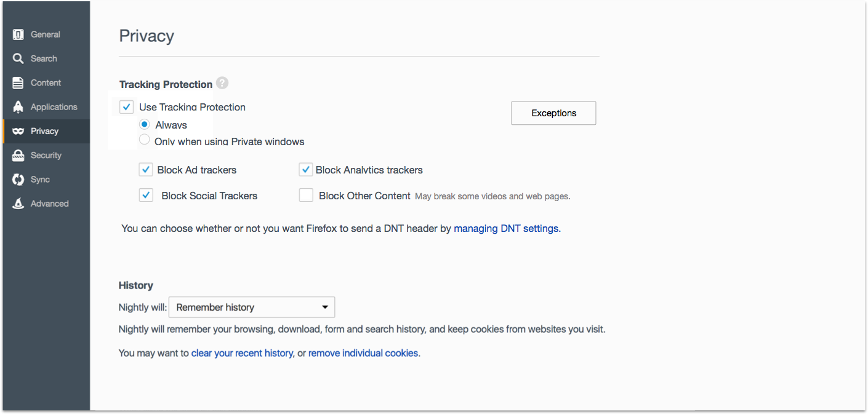The height and width of the screenshot is (414, 868).
Task: Click the Sync arrows icon
Action: click(x=18, y=180)
